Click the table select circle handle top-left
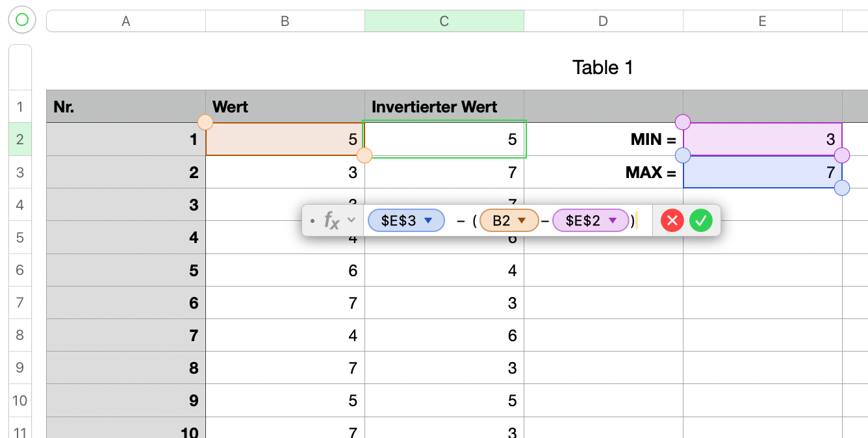This screenshot has width=868, height=438. click(21, 20)
